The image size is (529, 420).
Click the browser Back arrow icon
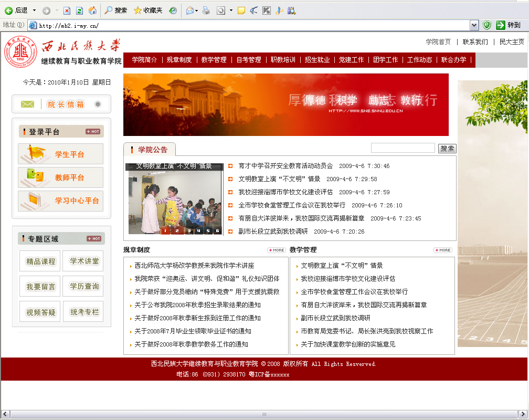coord(8,11)
